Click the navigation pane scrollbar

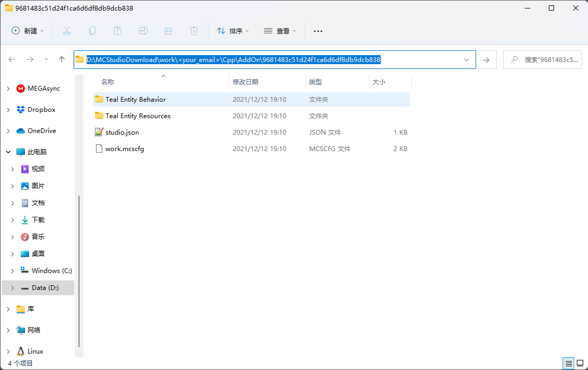pos(79,271)
